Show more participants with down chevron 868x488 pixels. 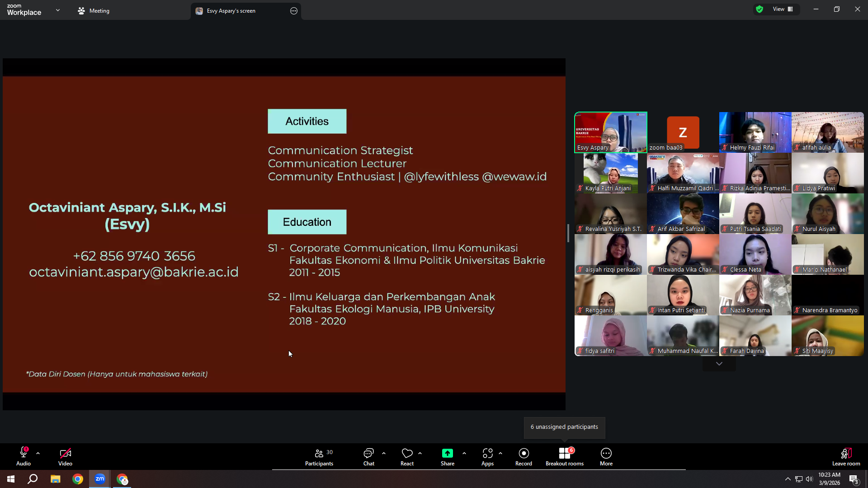point(719,364)
